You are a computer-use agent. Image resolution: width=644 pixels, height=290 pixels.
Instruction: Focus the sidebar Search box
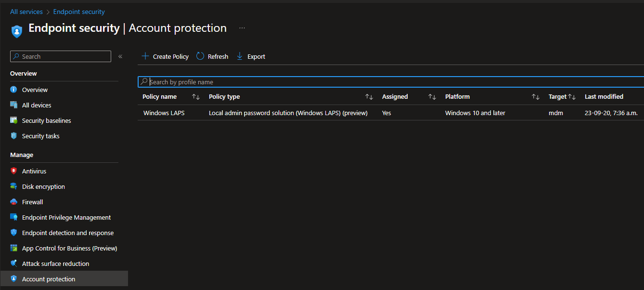(x=61, y=56)
